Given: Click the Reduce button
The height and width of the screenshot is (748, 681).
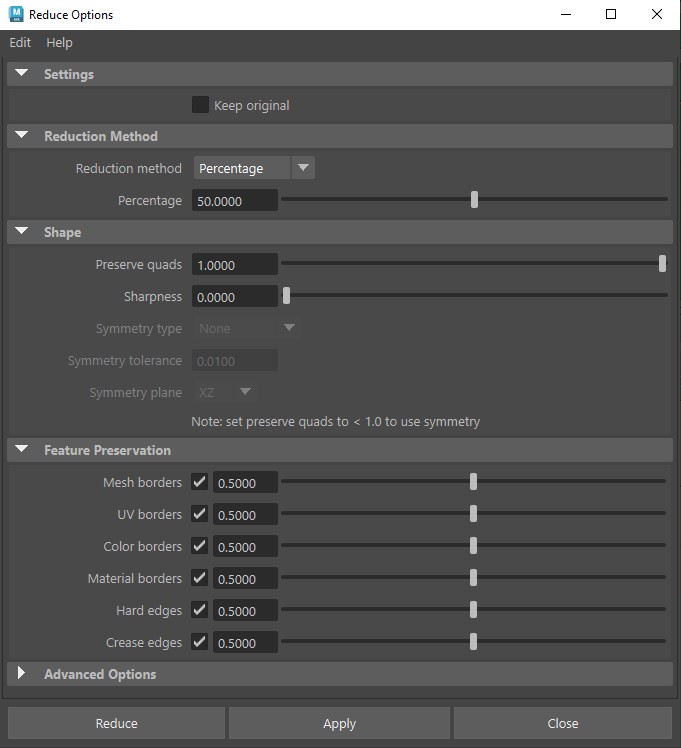Looking at the screenshot, I should pyautogui.click(x=117, y=723).
